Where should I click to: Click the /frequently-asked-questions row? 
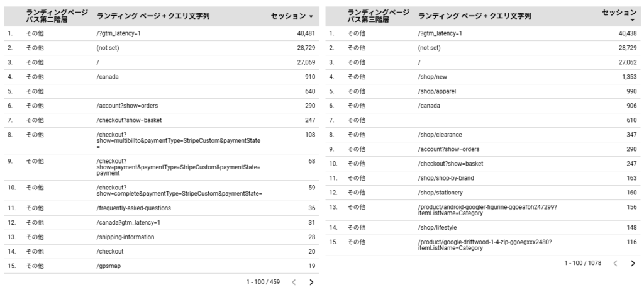(134, 208)
